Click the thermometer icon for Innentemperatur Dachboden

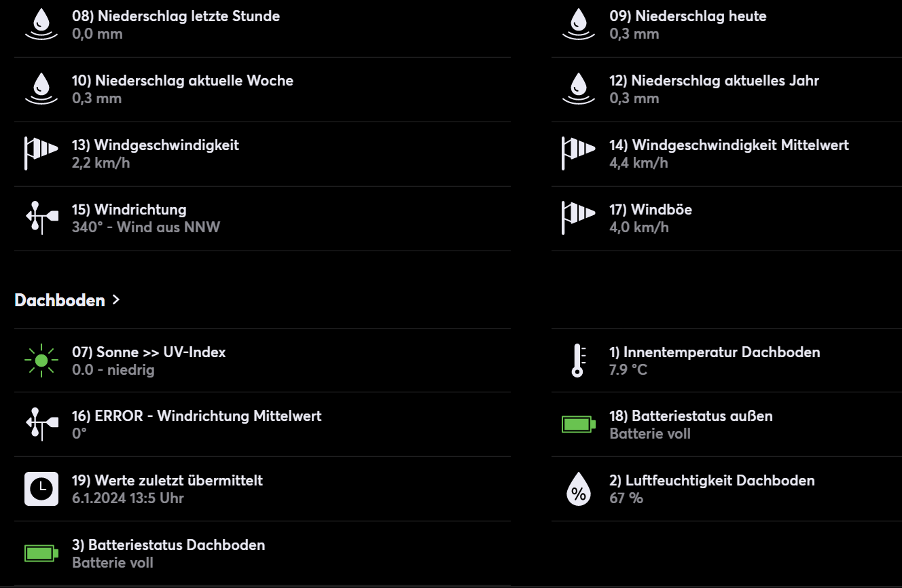click(578, 361)
